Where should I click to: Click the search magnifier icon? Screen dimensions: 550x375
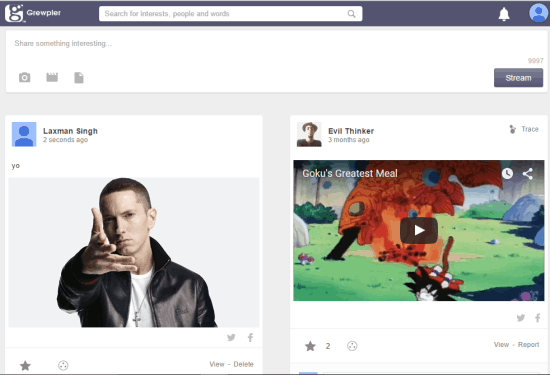coord(351,14)
